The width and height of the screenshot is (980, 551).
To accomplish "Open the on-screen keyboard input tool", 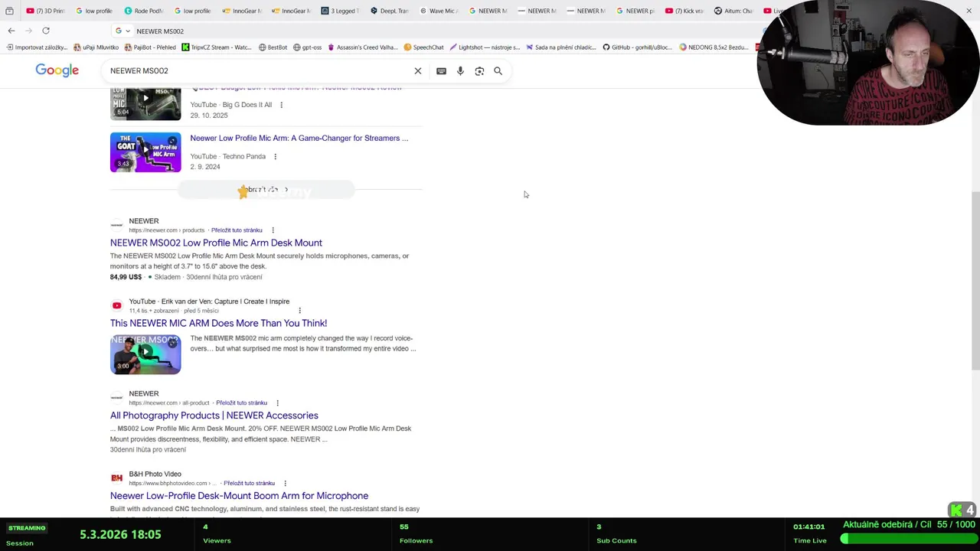I will click(441, 70).
